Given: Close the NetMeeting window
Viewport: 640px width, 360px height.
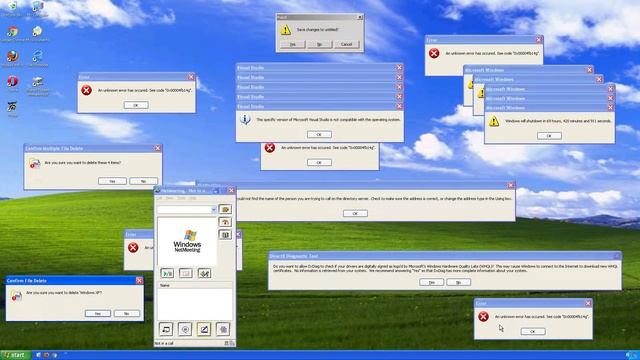Looking at the screenshot, I should [x=231, y=191].
